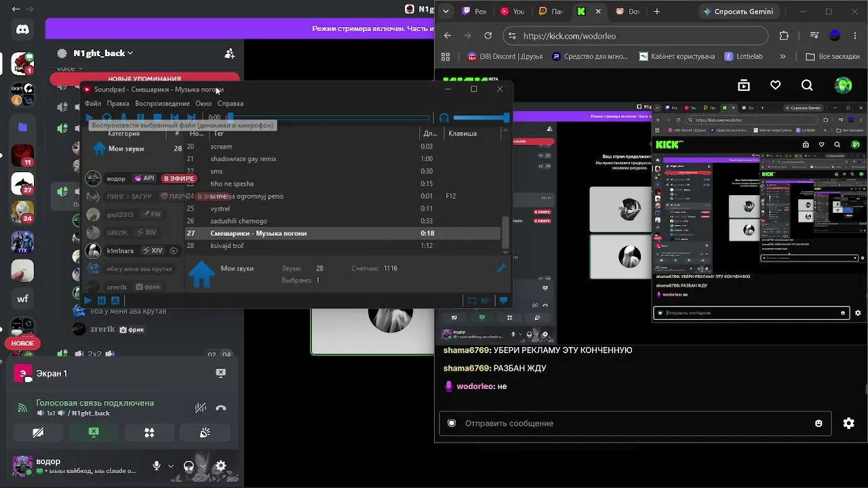Open the Справка menu in Soundpad
This screenshot has height=488, width=868.
pyautogui.click(x=231, y=104)
